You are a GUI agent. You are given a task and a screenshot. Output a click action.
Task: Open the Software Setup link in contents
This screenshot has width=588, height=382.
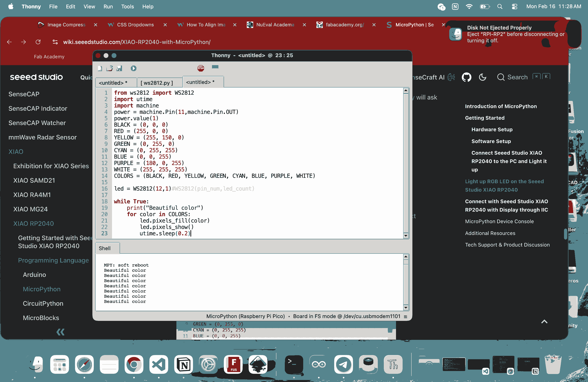tap(491, 141)
